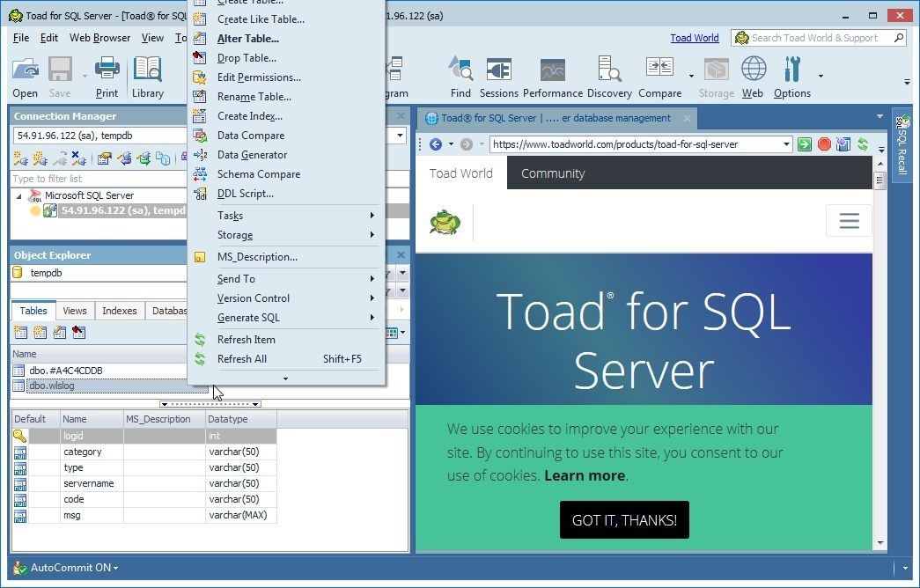Click the GOT IT, THANKS! cookie button
920x588 pixels.
tap(624, 519)
